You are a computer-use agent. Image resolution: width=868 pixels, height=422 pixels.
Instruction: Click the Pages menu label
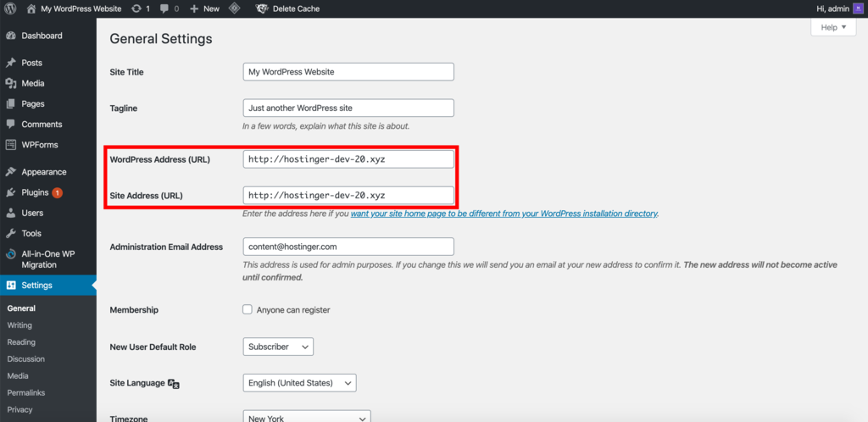point(33,104)
